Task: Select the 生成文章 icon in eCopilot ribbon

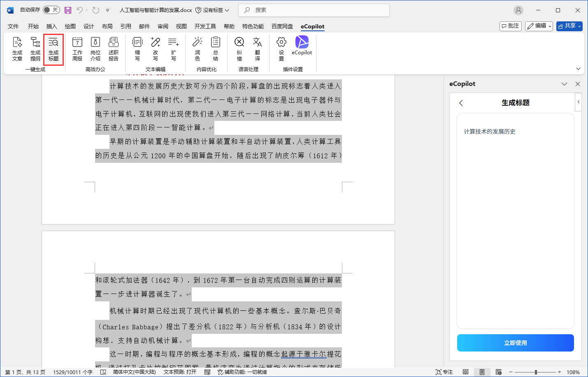Action: (17, 49)
